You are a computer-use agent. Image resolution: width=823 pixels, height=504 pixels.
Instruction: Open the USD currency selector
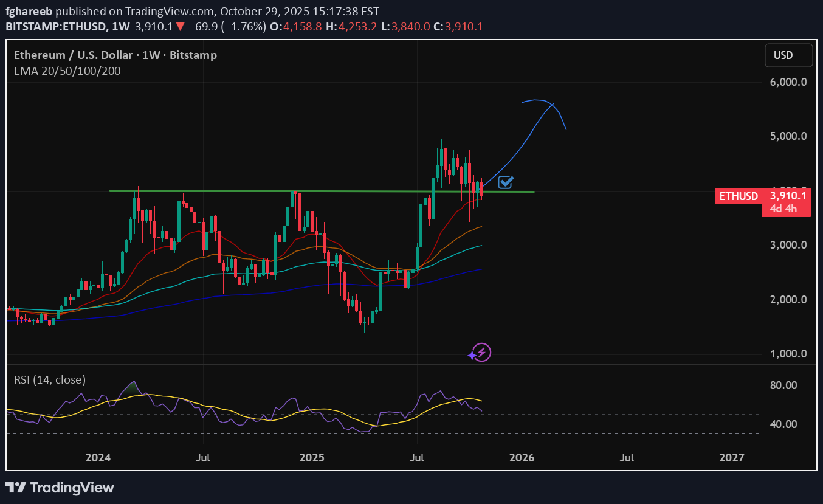788,55
